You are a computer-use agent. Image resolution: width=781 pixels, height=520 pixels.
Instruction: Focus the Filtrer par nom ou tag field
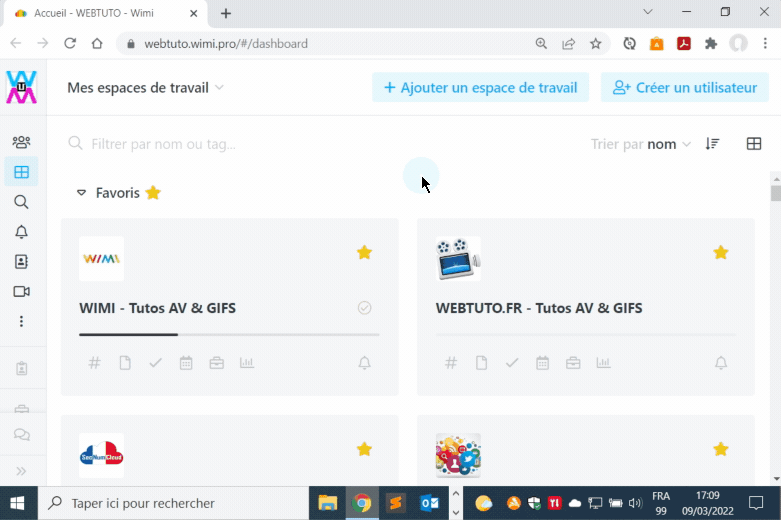click(x=319, y=144)
